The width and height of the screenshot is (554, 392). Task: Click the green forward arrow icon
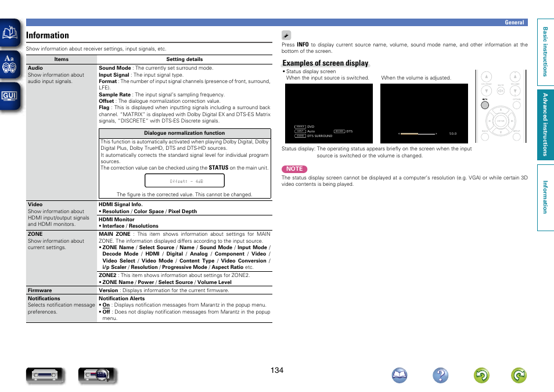click(519, 375)
